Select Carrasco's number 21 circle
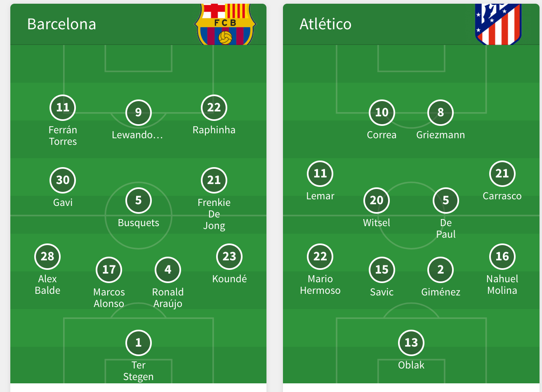The image size is (542, 392). click(x=502, y=173)
